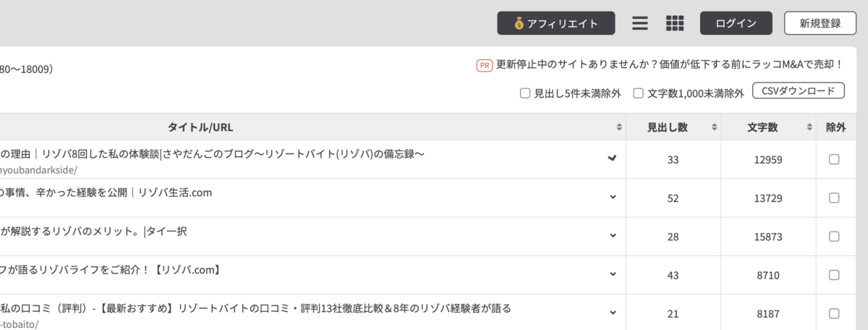Download the results with CSVダウンロード
The height and width of the screenshot is (330, 868).
(799, 91)
